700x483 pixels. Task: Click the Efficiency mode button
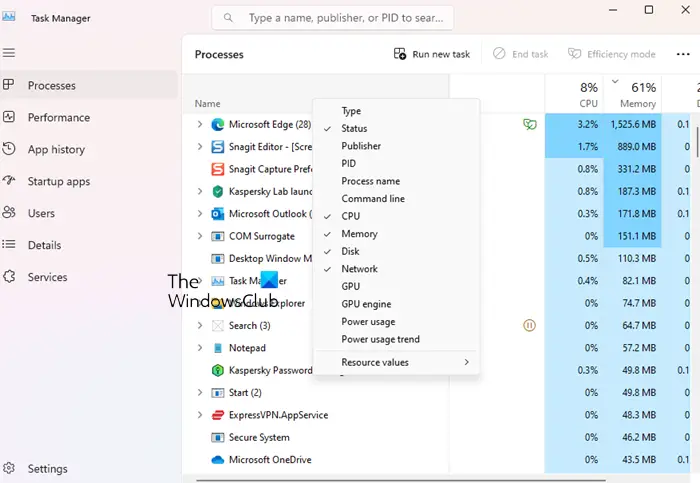[x=612, y=54]
